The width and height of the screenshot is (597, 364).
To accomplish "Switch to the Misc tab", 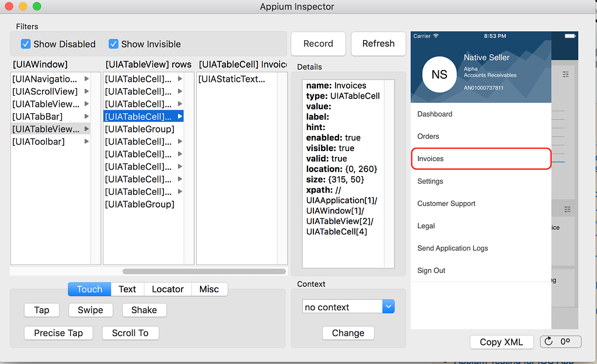I will pos(210,289).
